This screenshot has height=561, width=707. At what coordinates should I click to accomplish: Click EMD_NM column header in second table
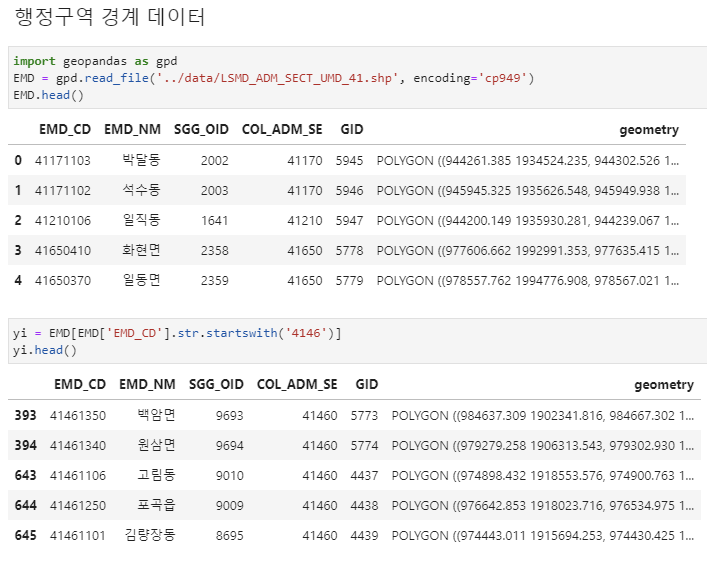tap(147, 384)
